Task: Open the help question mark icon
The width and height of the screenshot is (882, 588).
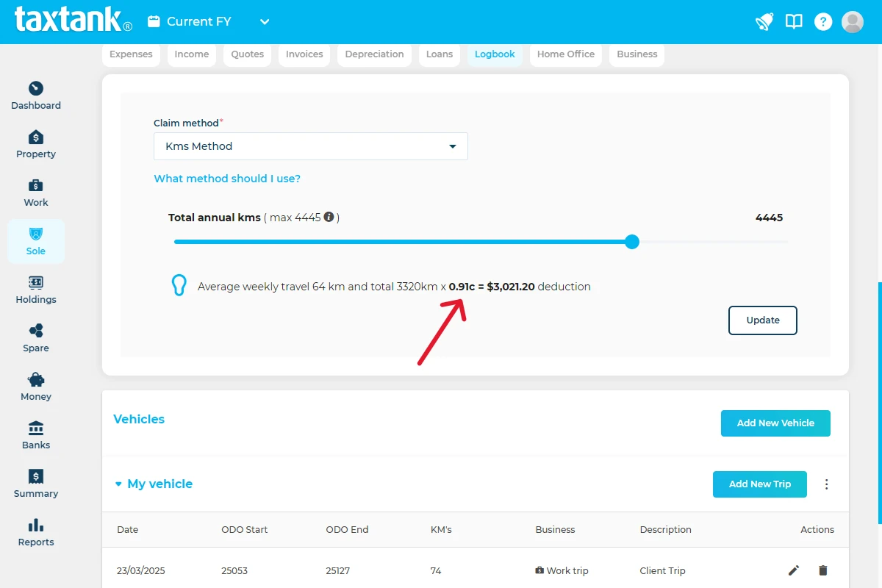Action: click(823, 22)
